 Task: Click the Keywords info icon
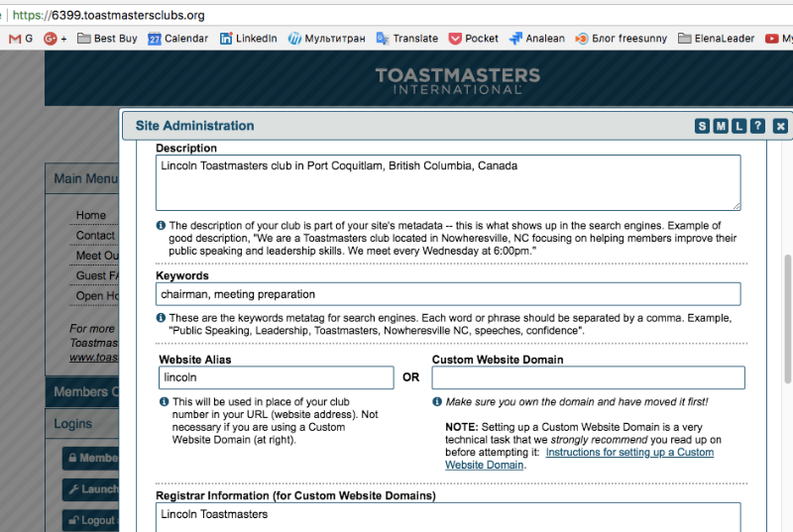[x=161, y=318]
